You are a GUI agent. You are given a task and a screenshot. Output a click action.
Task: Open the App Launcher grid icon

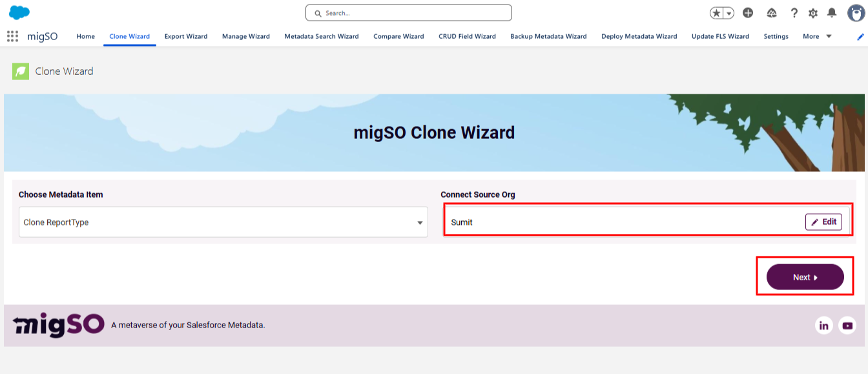click(x=12, y=36)
